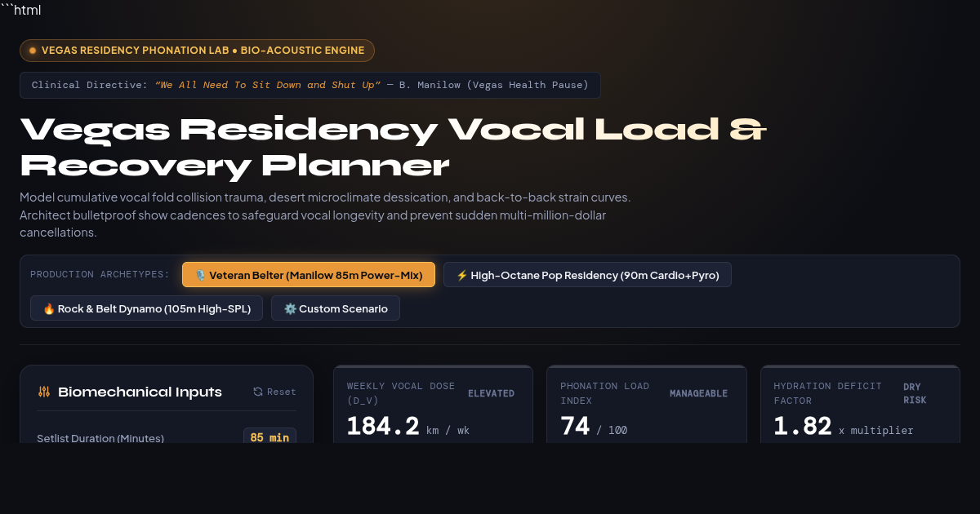
Task: Click the Clinical Directive quote banner
Action: click(310, 85)
